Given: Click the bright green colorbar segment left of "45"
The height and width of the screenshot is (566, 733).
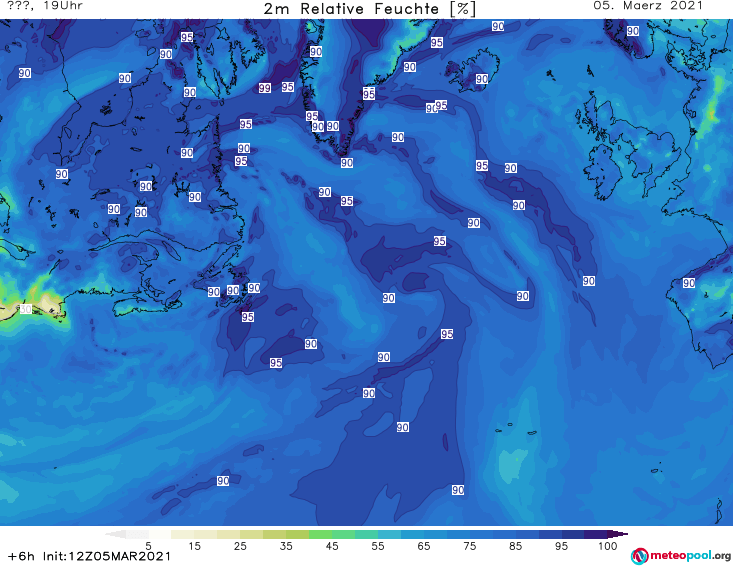Looking at the screenshot, I should click(320, 534).
